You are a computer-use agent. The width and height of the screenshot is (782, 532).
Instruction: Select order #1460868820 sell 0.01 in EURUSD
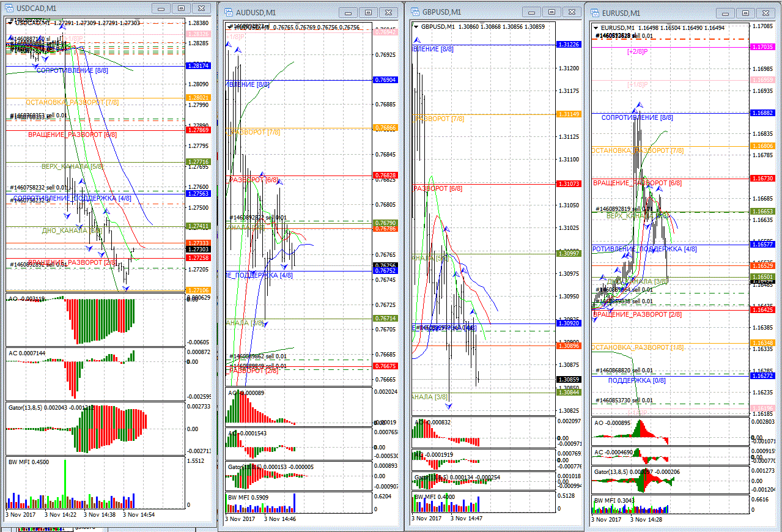624,371
